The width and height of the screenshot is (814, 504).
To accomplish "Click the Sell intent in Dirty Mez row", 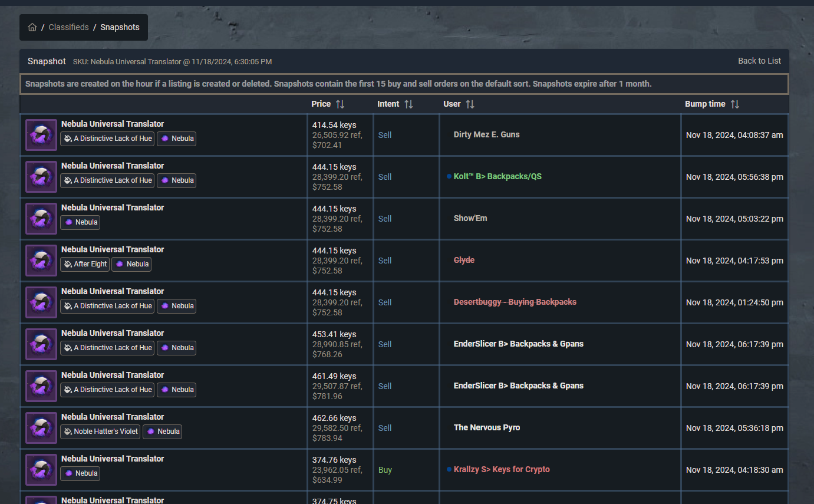I will tap(385, 135).
